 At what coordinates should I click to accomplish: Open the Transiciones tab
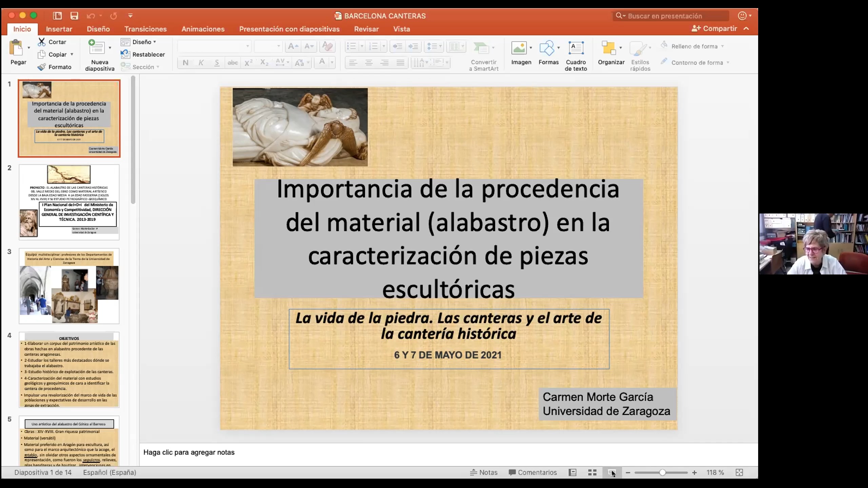(x=145, y=29)
